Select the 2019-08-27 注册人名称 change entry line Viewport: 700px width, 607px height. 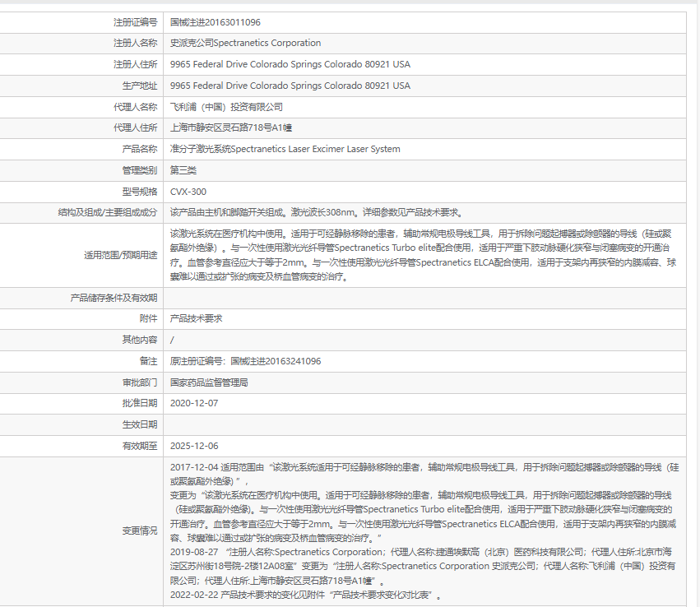coord(424,567)
